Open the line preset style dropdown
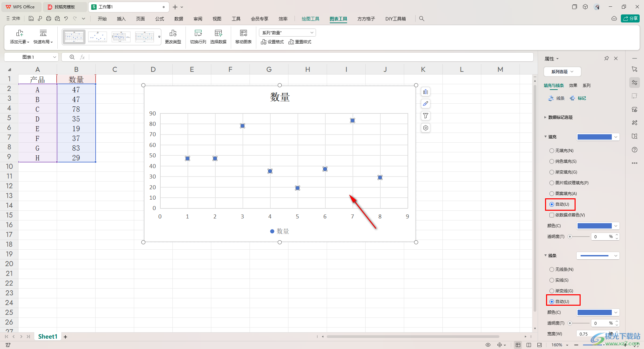The height and width of the screenshot is (349, 644). (x=598, y=256)
